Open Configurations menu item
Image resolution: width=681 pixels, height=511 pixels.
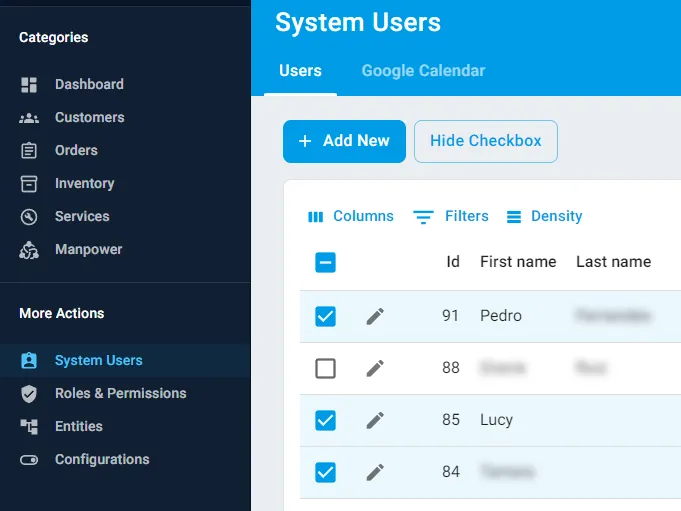[125, 459]
